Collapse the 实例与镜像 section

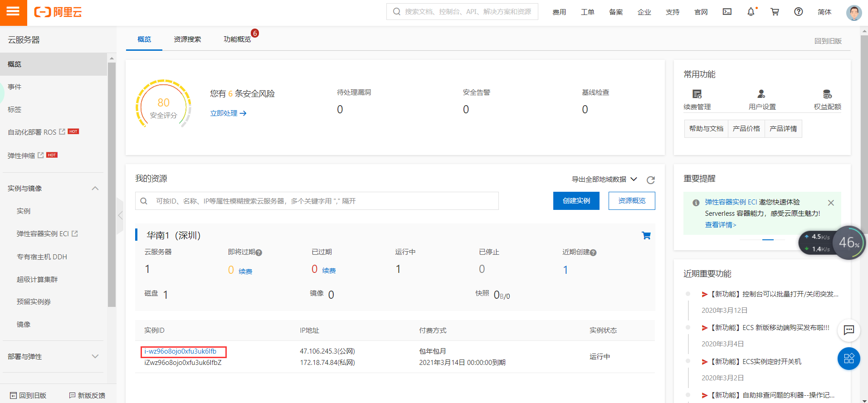pos(95,188)
